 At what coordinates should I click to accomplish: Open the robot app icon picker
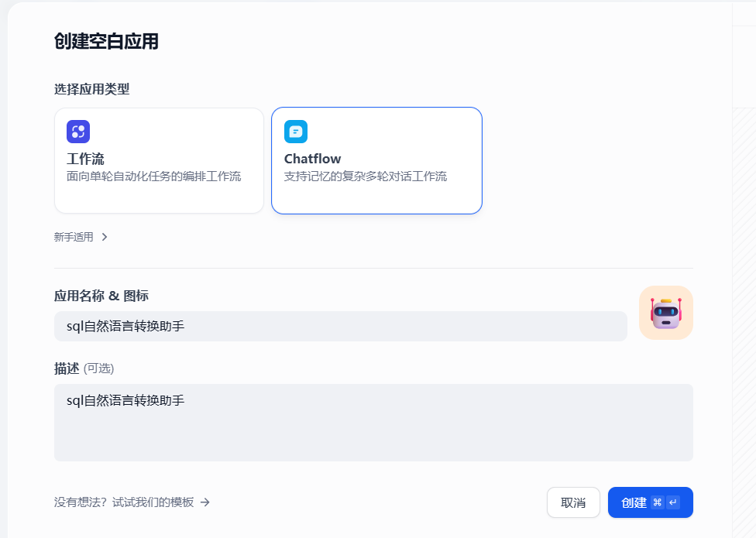point(666,313)
